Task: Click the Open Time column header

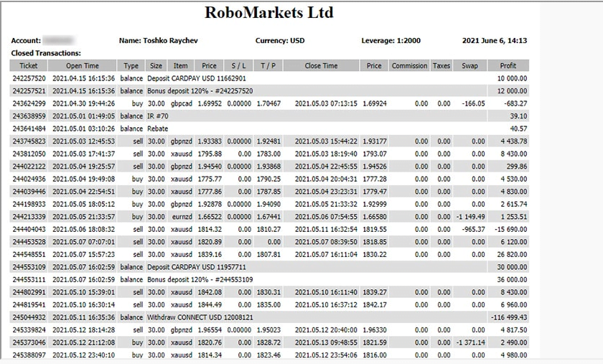Action: tap(83, 65)
